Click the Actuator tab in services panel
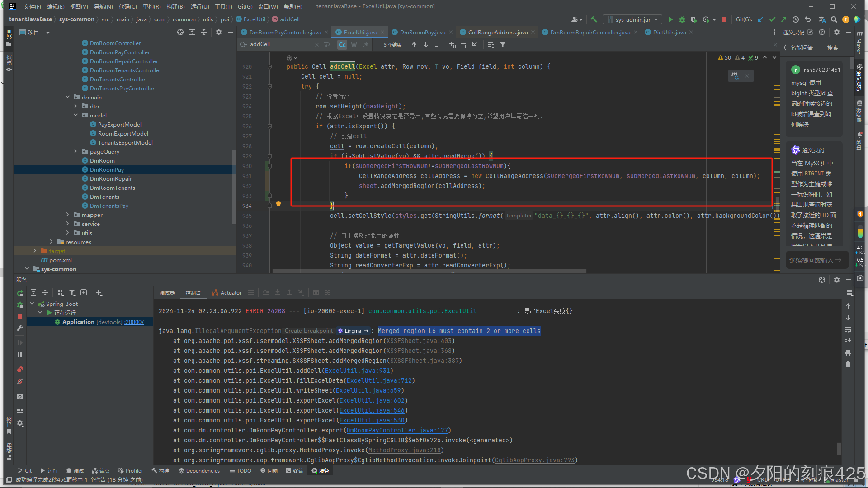The image size is (868, 488). coord(231,293)
